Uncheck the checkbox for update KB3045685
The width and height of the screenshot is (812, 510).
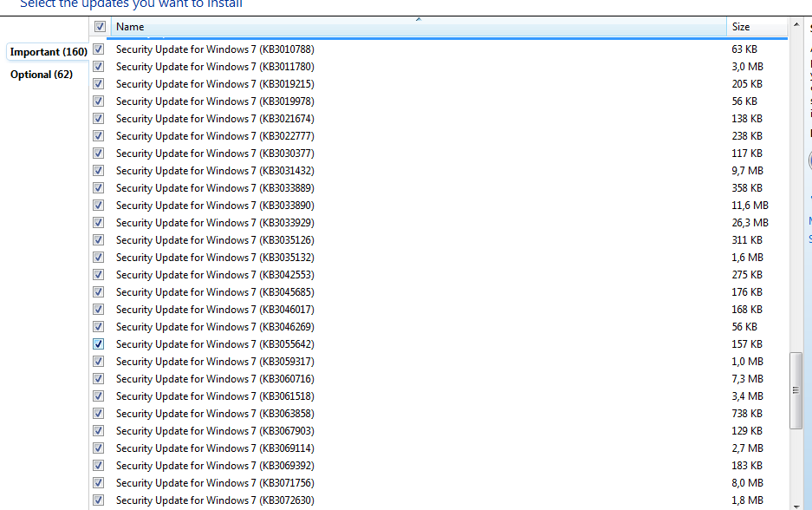pyautogui.click(x=99, y=292)
